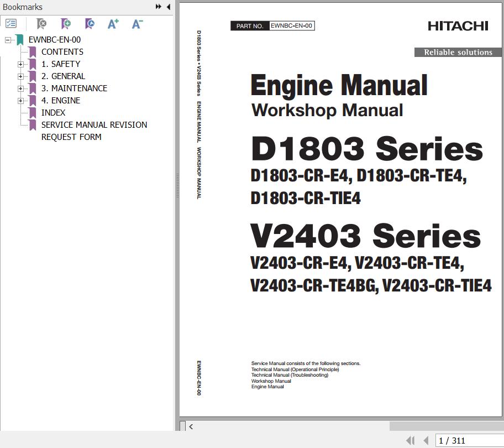Jump to the 2. GENERAL bookmark
Viewport: 504px width, 448px height.
[64, 76]
